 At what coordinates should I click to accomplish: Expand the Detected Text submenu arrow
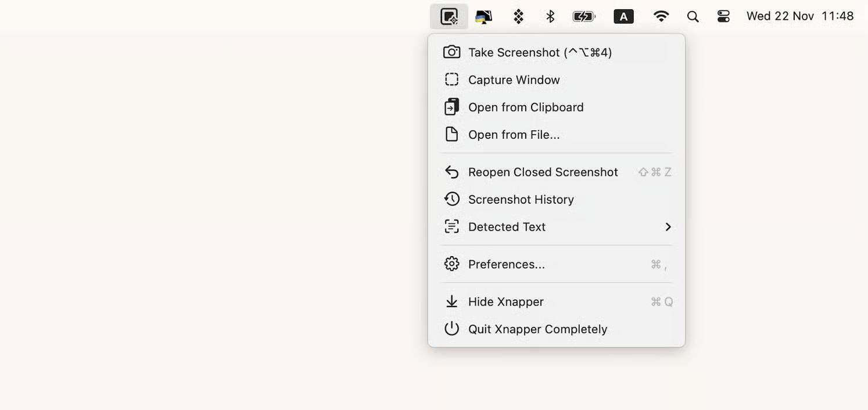(668, 226)
